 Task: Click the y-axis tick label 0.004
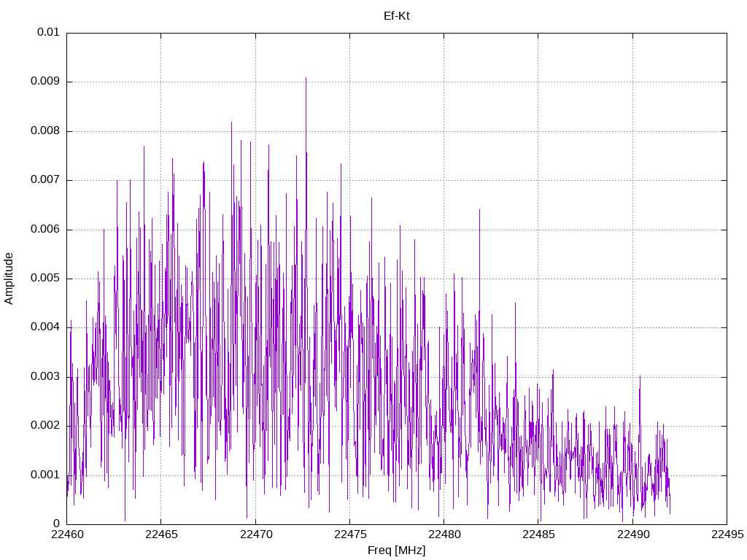(45, 327)
